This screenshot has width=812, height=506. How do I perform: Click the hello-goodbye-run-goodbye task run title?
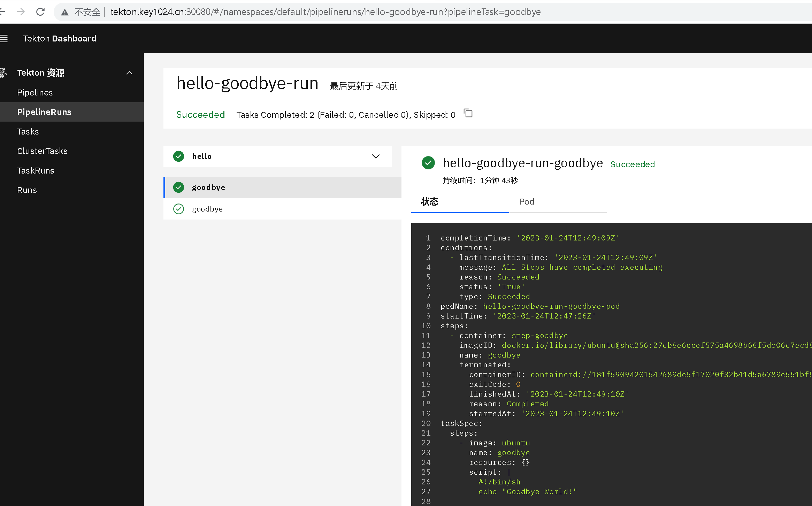tap(523, 163)
